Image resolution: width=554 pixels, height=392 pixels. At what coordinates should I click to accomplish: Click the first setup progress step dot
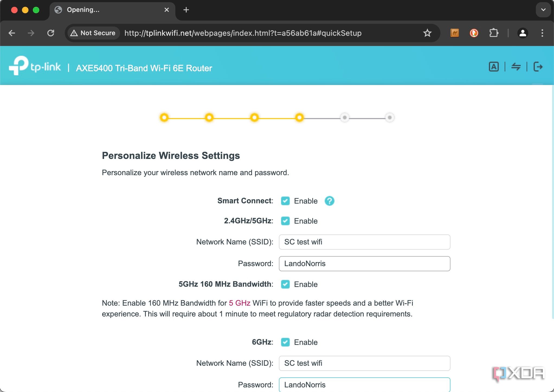tap(164, 117)
